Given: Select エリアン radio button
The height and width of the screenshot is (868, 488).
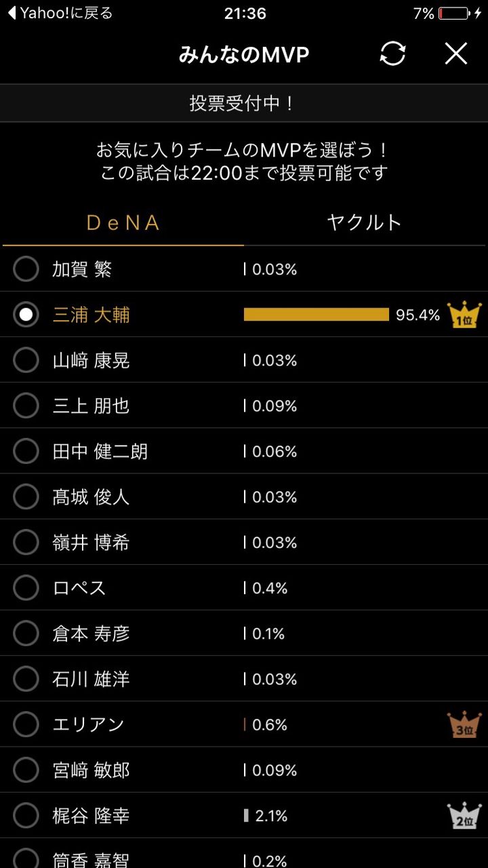Looking at the screenshot, I should tap(26, 724).
